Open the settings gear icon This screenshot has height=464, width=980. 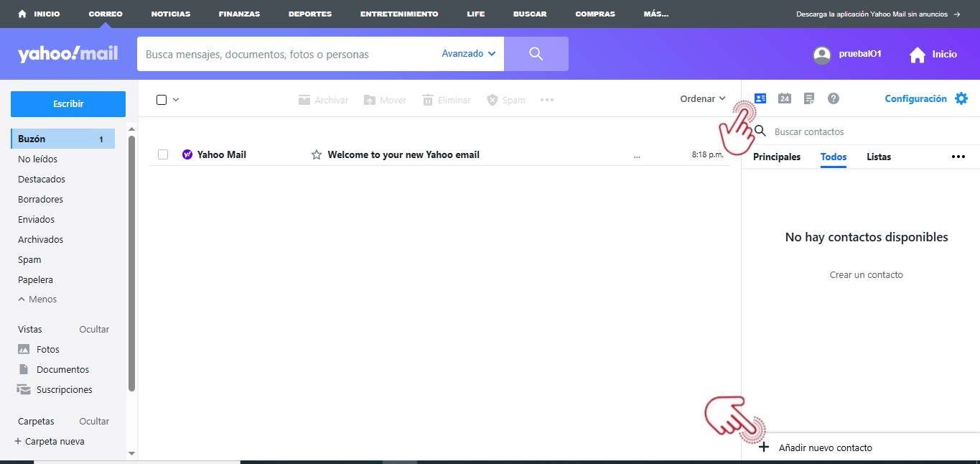coord(961,98)
